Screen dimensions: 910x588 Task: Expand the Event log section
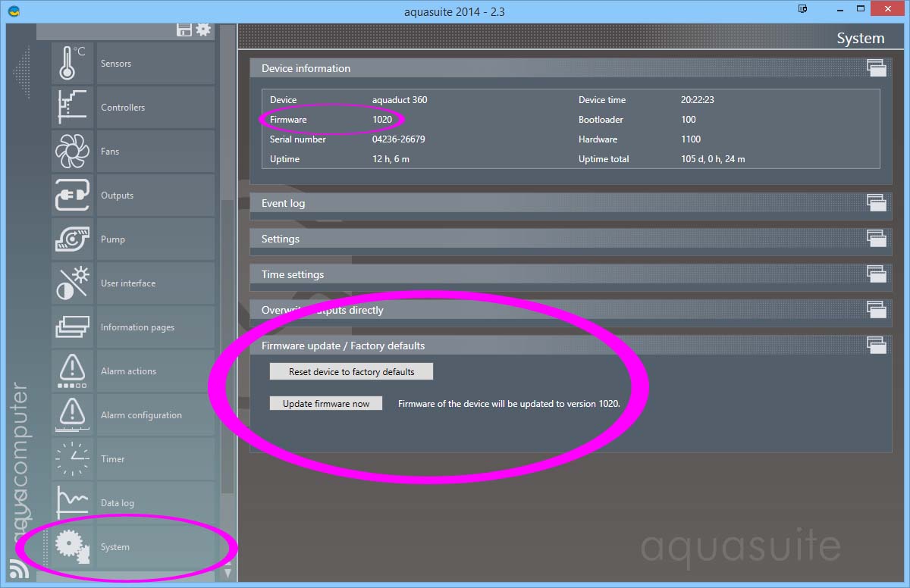(877, 203)
